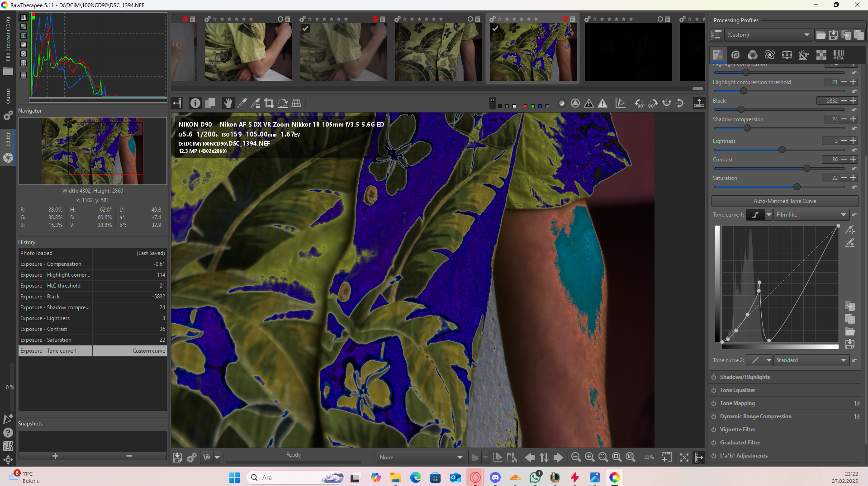
Task: Increase the Contrast value with plus button
Action: point(854,160)
